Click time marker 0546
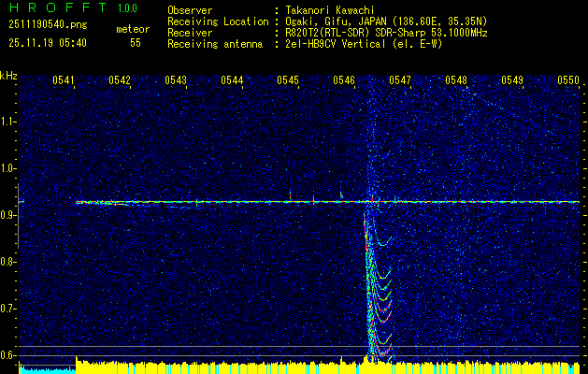Viewport: 588px width, 374px height. 344,79
